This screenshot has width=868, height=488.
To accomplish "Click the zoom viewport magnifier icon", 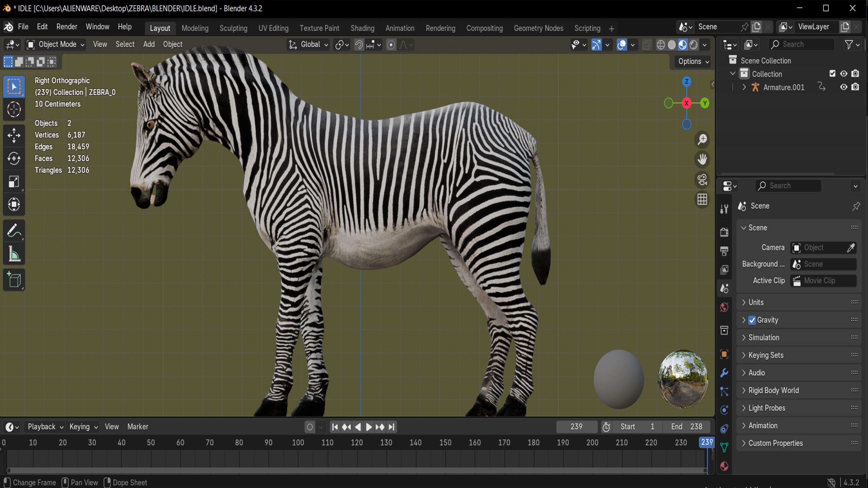I will click(x=702, y=139).
